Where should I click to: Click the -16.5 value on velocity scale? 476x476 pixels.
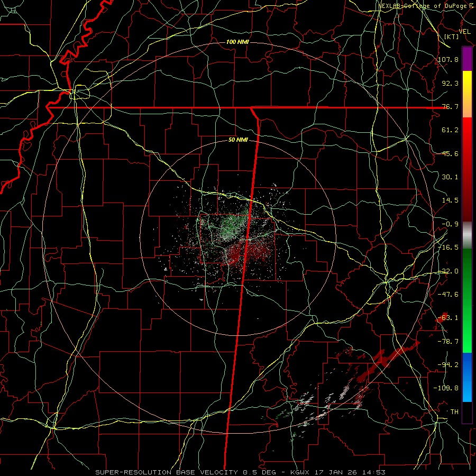tap(448, 248)
